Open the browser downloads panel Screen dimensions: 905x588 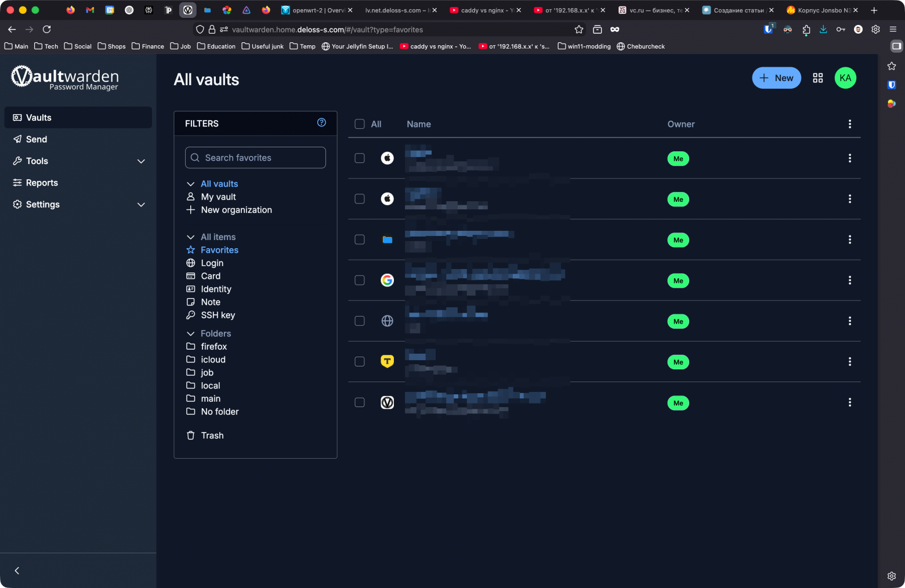tap(823, 30)
